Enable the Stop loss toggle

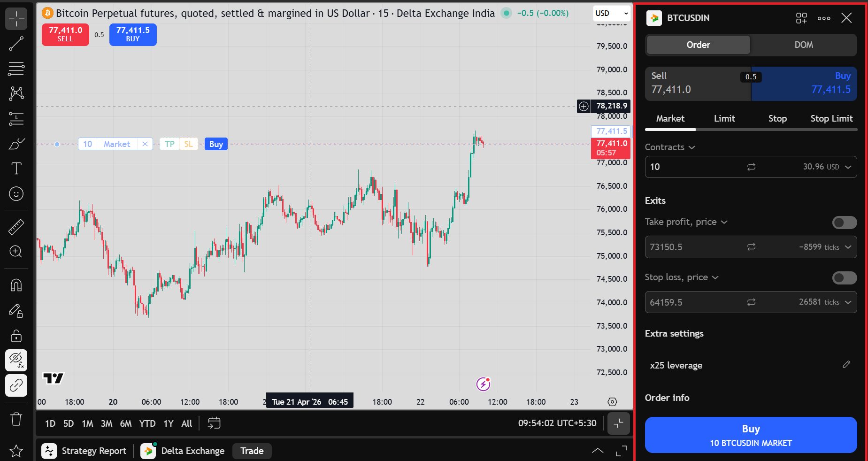[x=845, y=277]
